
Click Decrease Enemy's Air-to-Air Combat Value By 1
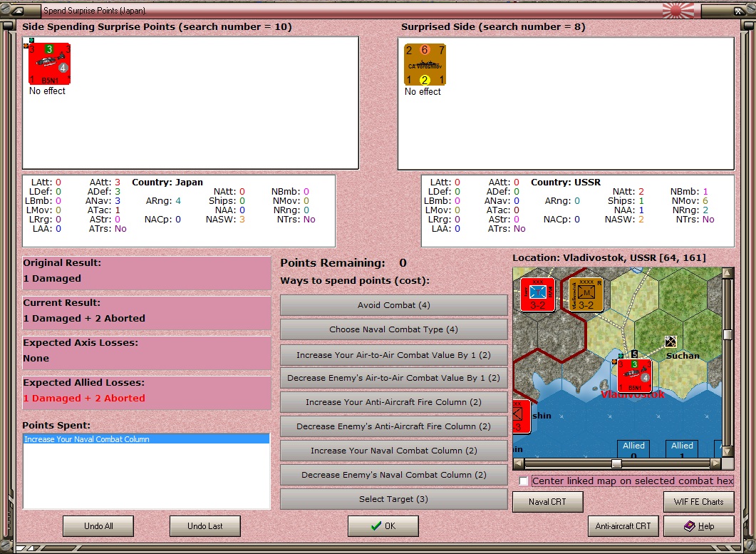(394, 378)
